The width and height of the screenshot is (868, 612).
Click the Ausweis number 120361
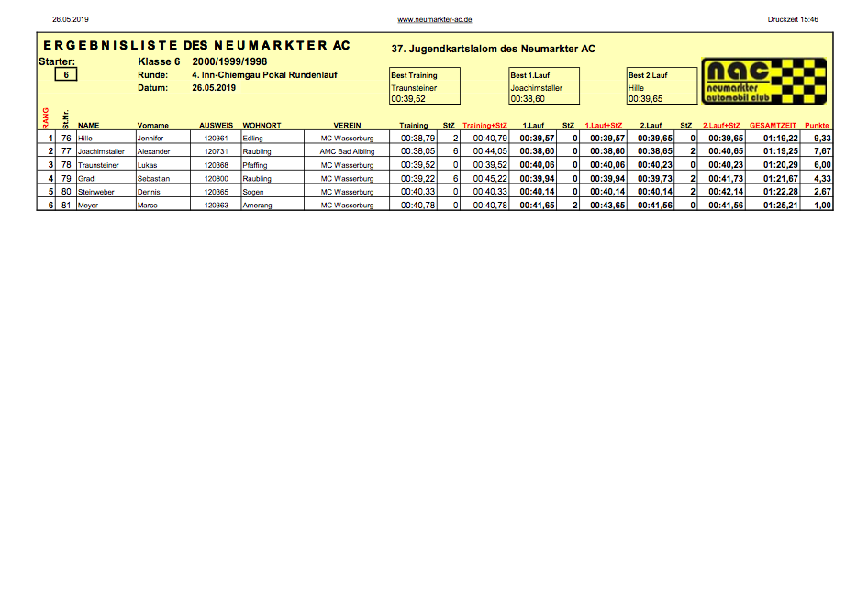point(216,139)
